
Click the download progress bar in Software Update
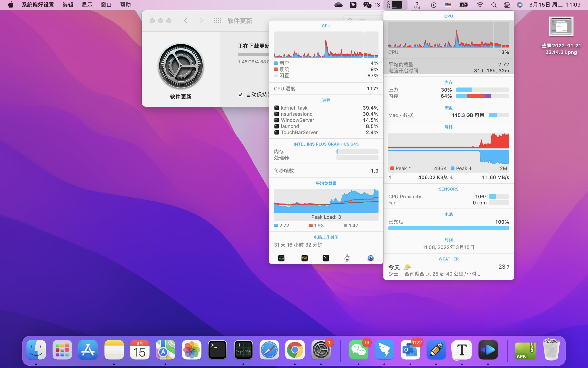[253, 54]
